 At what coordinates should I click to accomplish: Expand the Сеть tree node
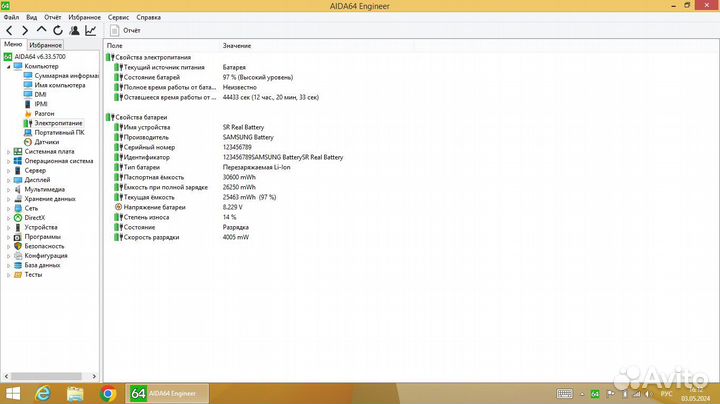click(x=8, y=208)
